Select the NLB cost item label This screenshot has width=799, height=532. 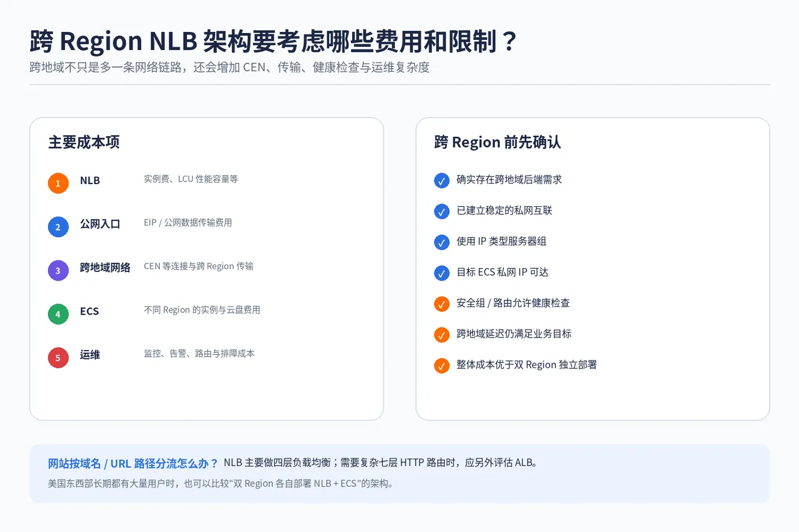click(90, 181)
